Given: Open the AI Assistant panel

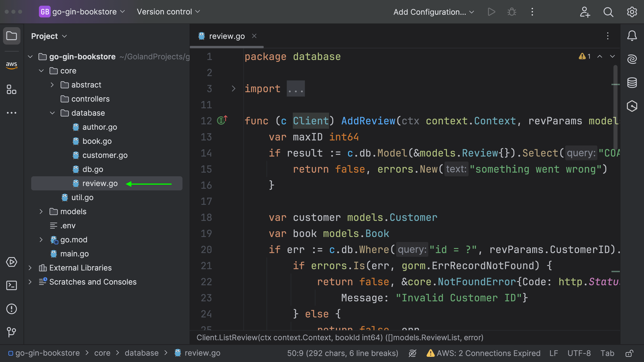Looking at the screenshot, I should point(632,59).
